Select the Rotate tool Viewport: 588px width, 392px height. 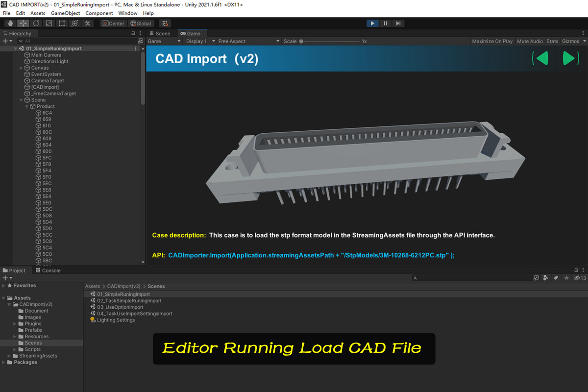36,23
